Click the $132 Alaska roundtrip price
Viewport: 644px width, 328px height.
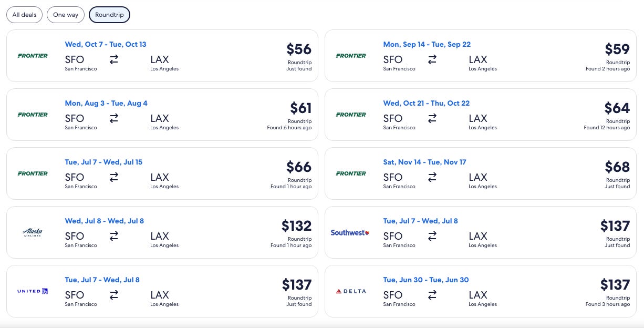click(297, 225)
